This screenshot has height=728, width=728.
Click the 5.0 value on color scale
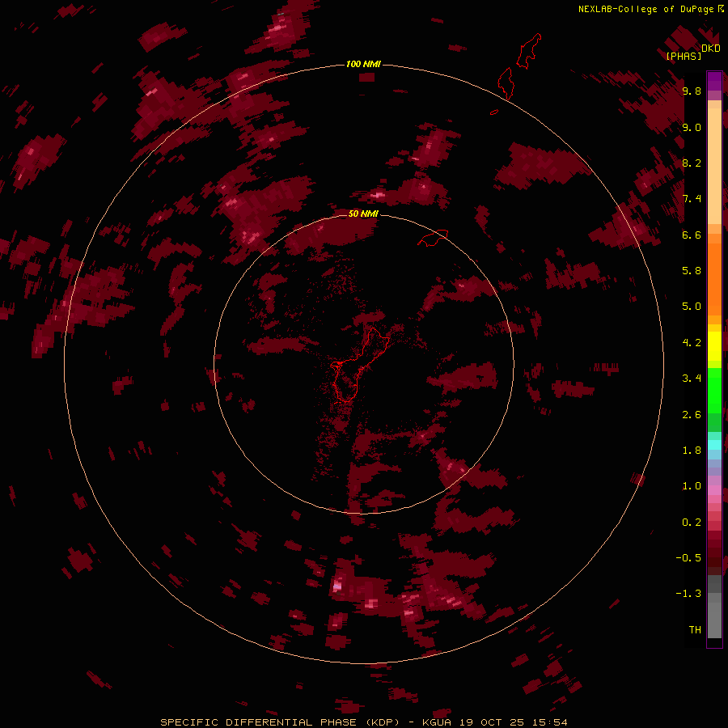(x=692, y=307)
